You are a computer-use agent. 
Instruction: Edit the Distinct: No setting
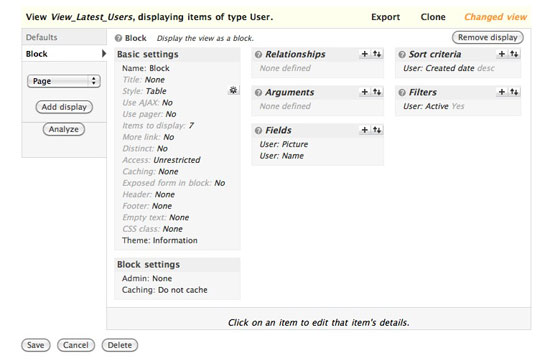pos(145,148)
